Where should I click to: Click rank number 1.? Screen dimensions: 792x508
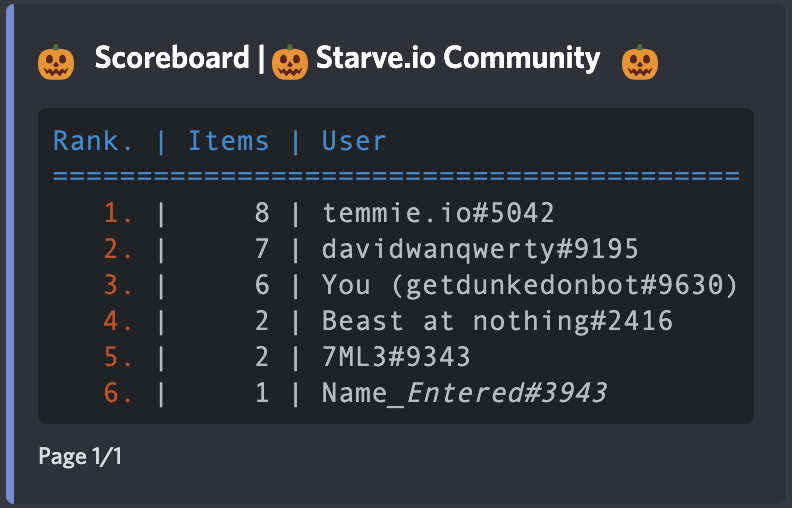pos(118,213)
